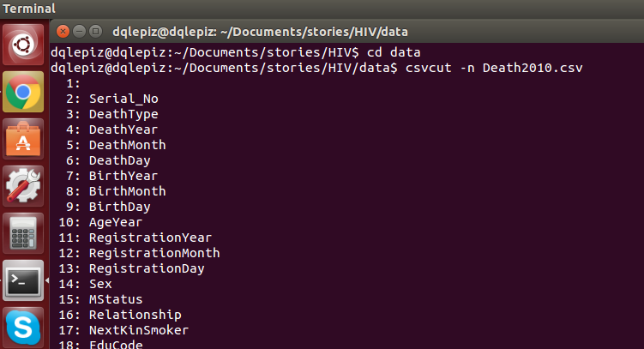The image size is (644, 349).
Task: Click the terminal window title path
Action: [261, 32]
